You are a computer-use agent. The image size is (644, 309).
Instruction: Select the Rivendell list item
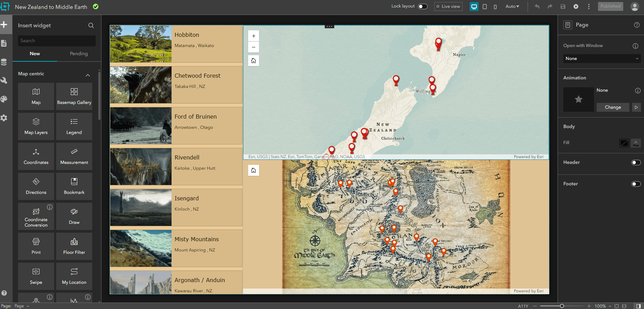(176, 167)
